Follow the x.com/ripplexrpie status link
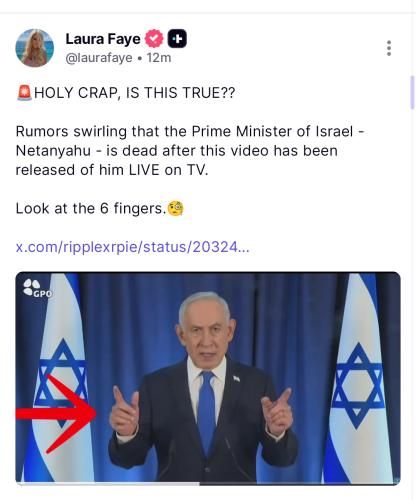This screenshot has height=500, width=416. pyautogui.click(x=132, y=247)
